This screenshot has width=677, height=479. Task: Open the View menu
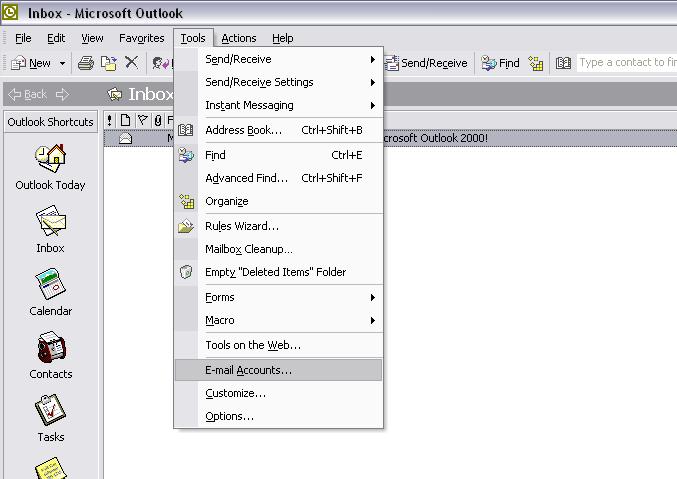click(x=92, y=38)
